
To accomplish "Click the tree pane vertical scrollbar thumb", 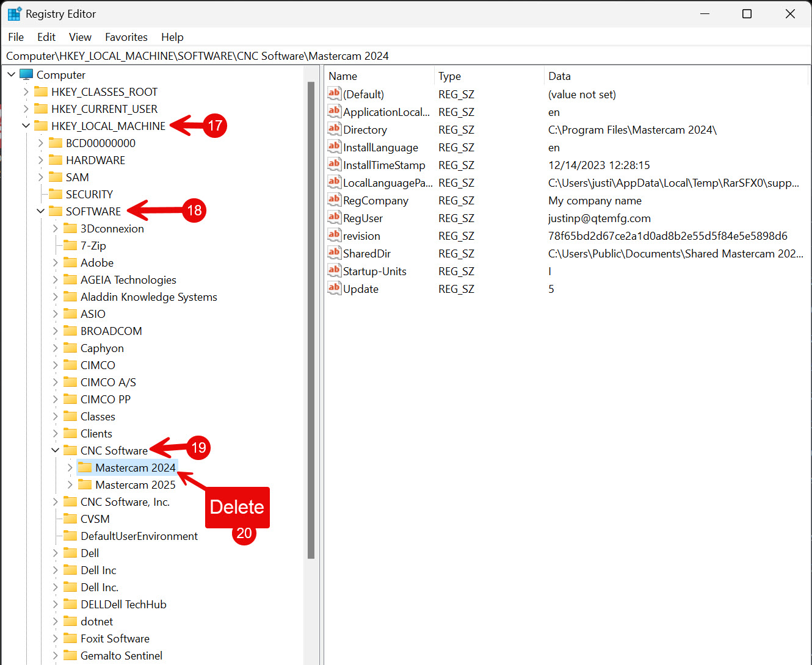I will pyautogui.click(x=311, y=320).
